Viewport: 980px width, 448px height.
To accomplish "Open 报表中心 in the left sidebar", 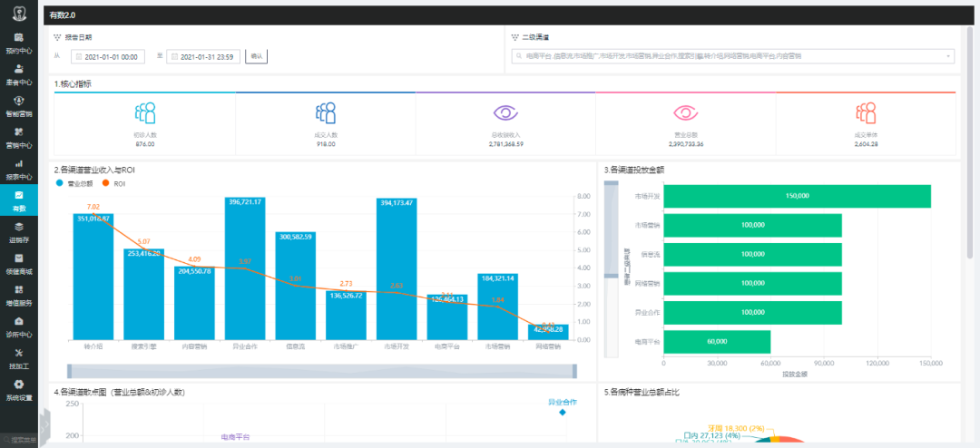I will pos(19,169).
